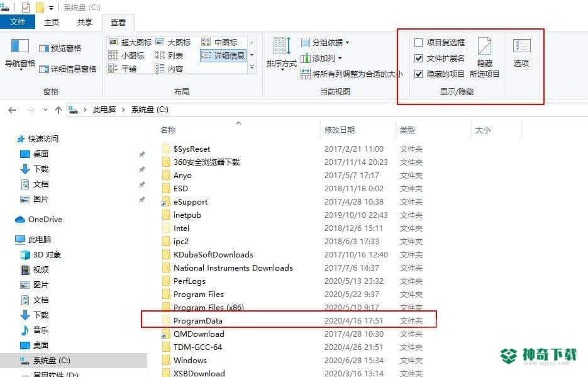Click the 'National Instruments Downloads' folder name
The image size is (588, 377).
(x=233, y=268)
